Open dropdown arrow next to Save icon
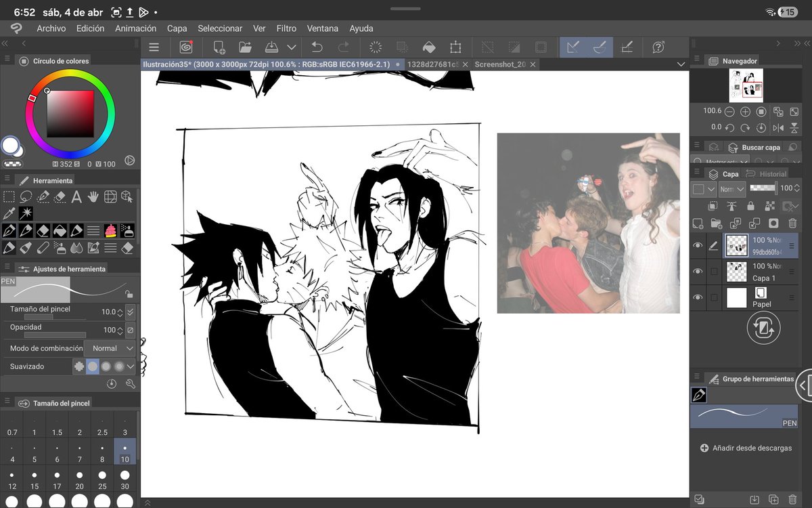 pos(292,47)
